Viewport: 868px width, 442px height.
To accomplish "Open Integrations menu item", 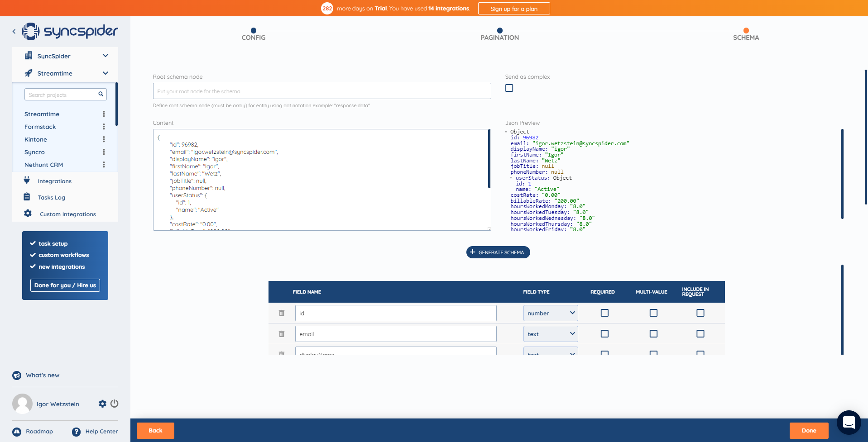I will 55,181.
